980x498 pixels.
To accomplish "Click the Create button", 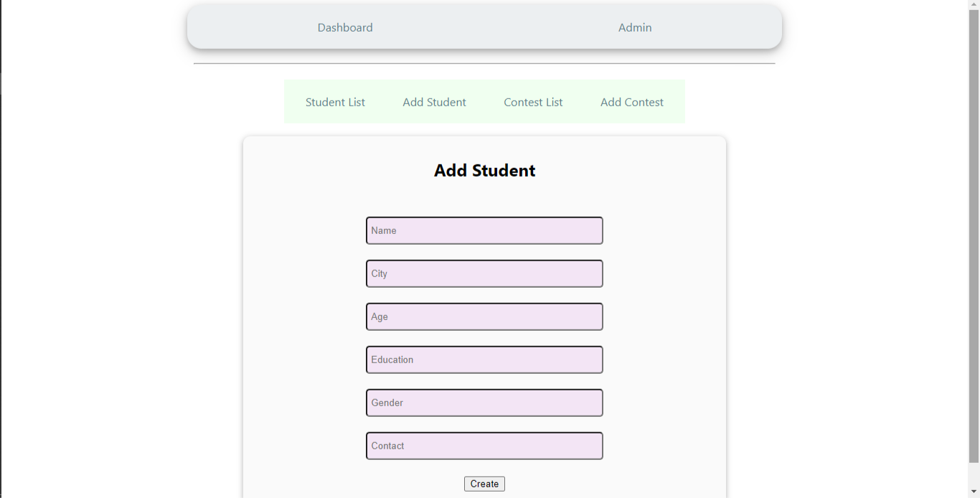I will pos(484,483).
